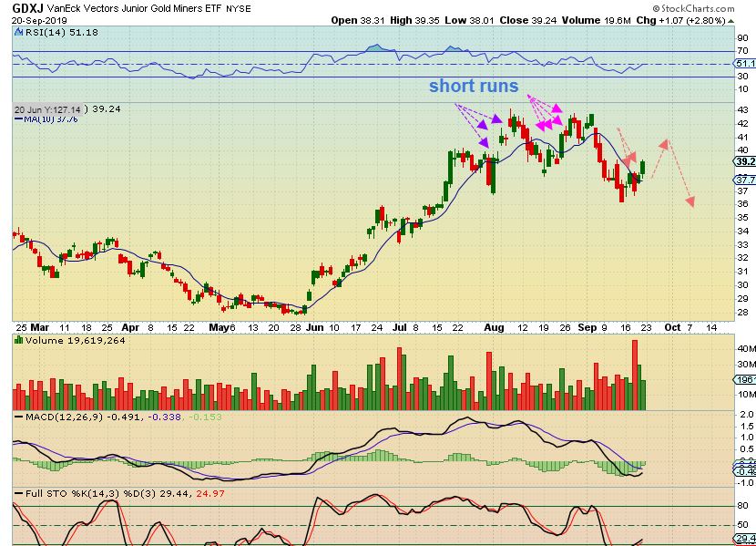Click the 40M volume axis label
This screenshot has height=546, width=756.
pyautogui.click(x=746, y=349)
